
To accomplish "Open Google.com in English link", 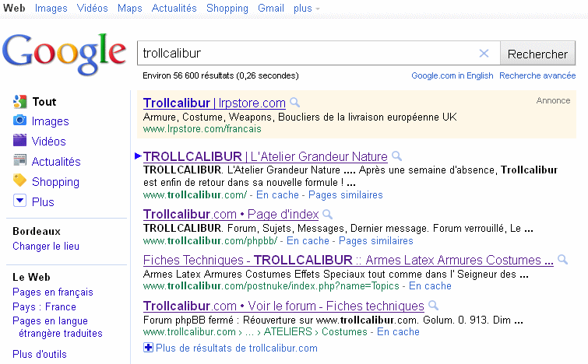I will point(452,75).
